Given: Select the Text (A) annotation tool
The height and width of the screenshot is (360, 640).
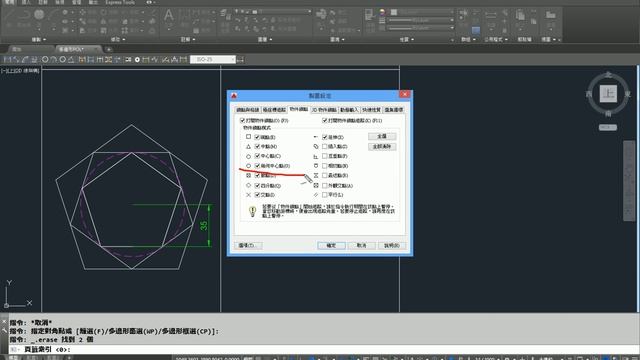Looking at the screenshot, I should pyautogui.click(x=169, y=16).
